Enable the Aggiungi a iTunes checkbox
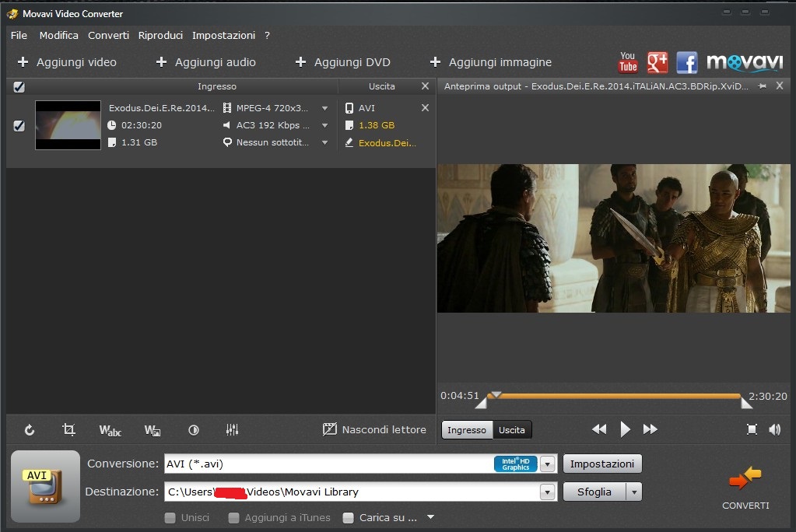 [233, 518]
